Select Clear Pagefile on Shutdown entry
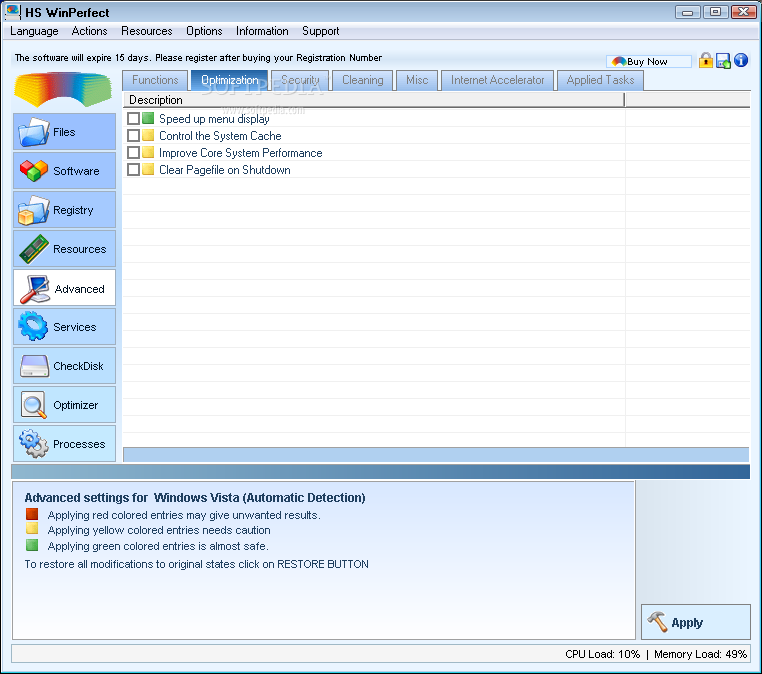Screen dimensions: 762x674 point(225,170)
